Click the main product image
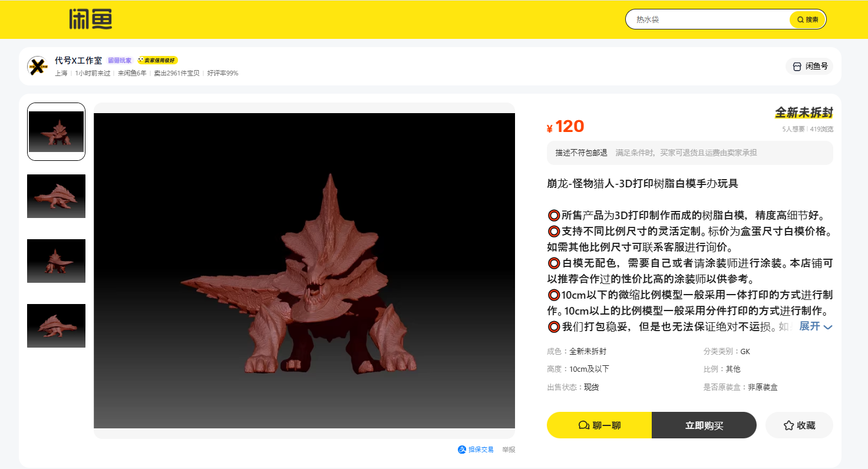 click(304, 270)
